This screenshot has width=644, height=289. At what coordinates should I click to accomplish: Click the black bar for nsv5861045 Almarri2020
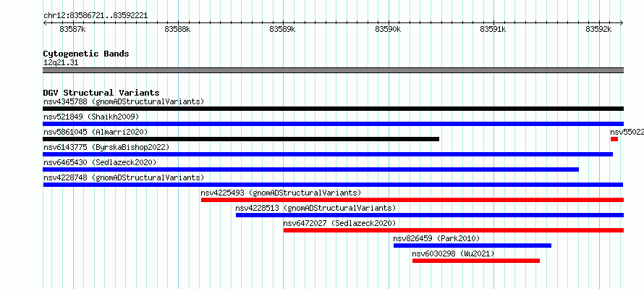(x=241, y=139)
